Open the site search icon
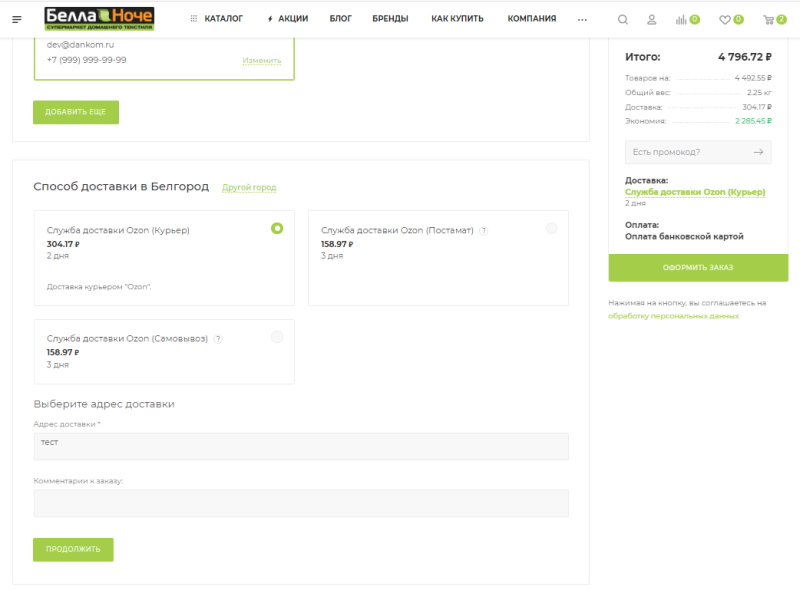The width and height of the screenshot is (800, 590). [623, 19]
